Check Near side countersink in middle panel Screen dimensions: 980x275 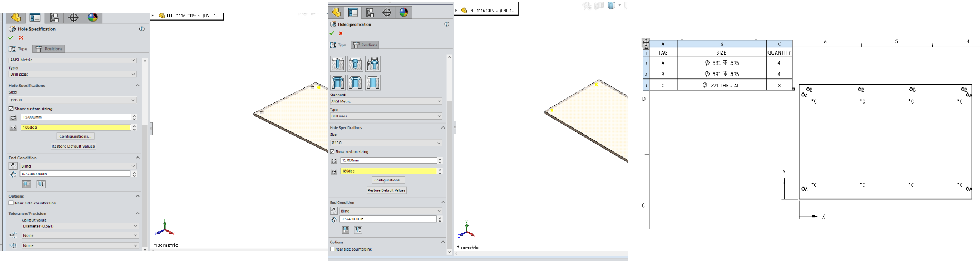coord(332,249)
